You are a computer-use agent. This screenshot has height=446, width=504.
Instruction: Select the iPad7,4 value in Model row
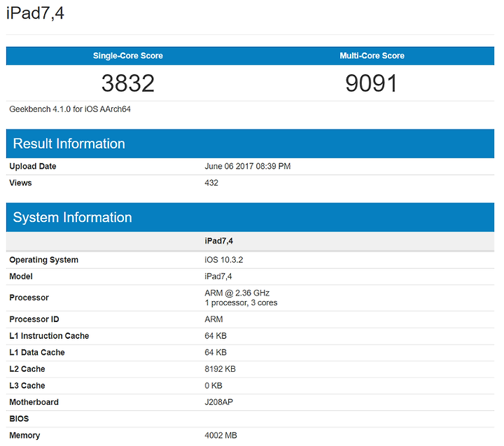(218, 277)
